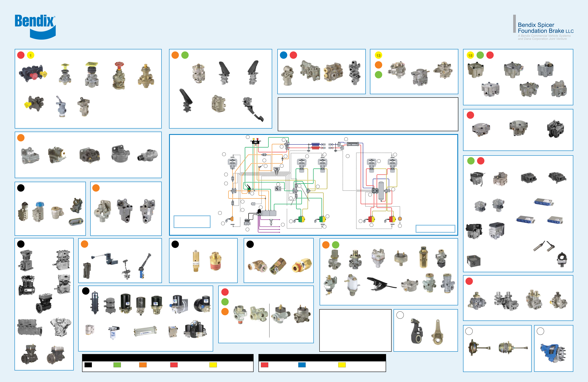Select the yellow circle numbered 15
Screen dimensions: 588x382
click(x=470, y=55)
